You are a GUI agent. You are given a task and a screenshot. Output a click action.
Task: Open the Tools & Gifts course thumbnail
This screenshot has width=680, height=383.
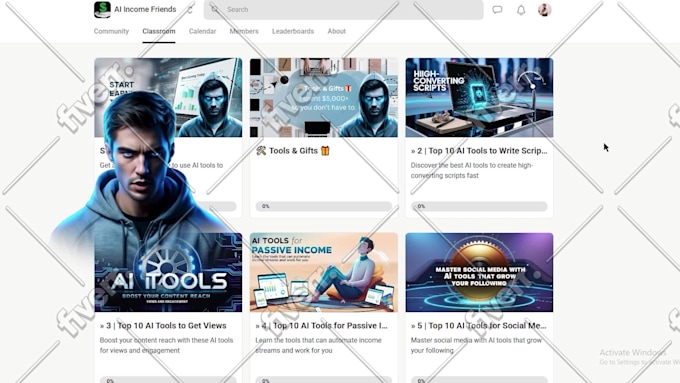(324, 98)
